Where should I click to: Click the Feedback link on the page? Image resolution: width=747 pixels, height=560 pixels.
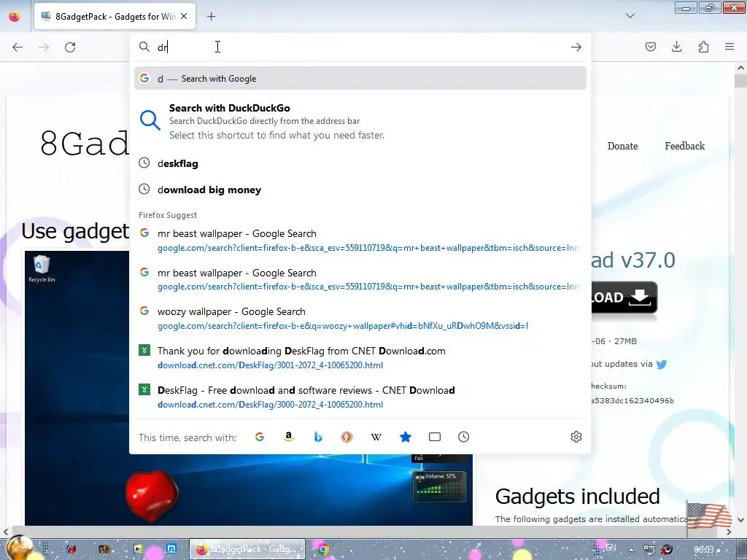[684, 146]
